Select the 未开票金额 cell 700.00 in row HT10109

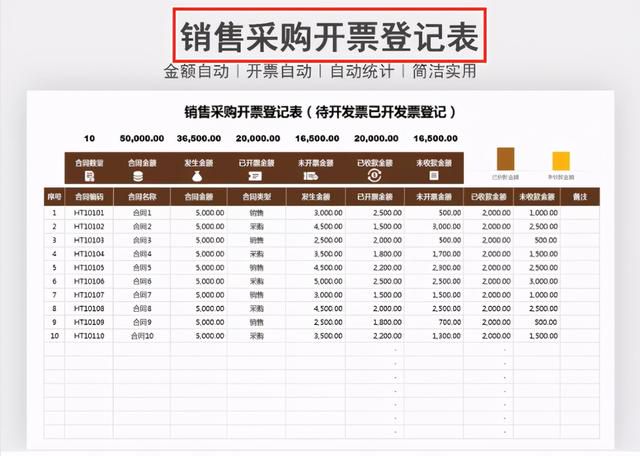[434, 322]
